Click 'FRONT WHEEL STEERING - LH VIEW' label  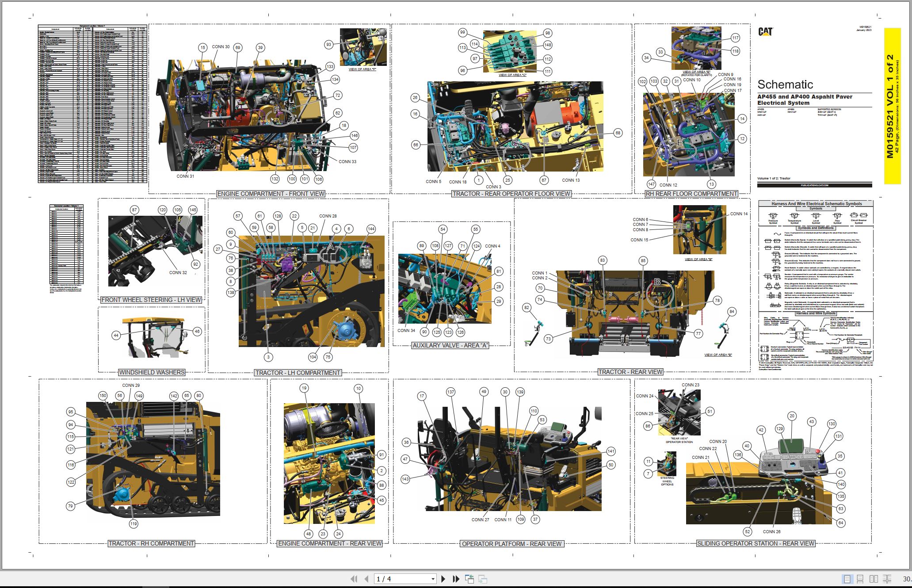[151, 300]
